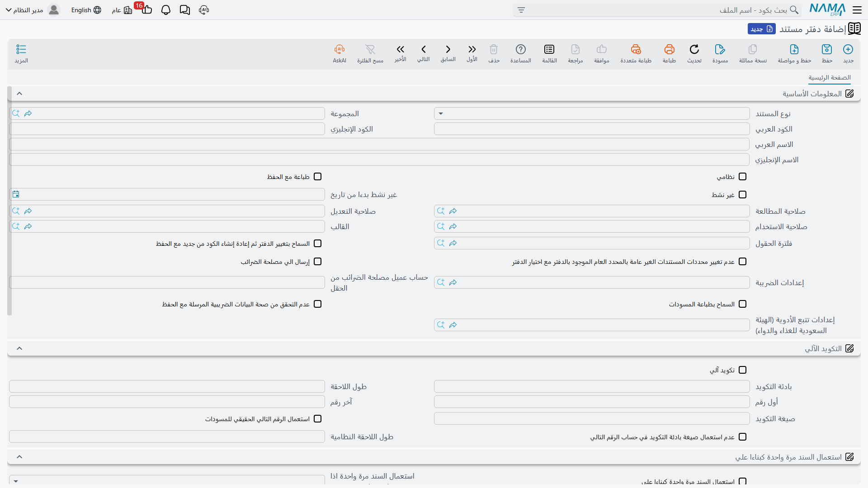Screen dimensions: 868x488
Task: Open approvals thumbs-up icon with badge 16
Action: (x=146, y=9)
